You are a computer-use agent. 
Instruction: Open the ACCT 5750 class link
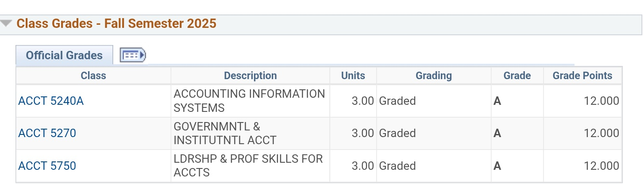pos(47,166)
